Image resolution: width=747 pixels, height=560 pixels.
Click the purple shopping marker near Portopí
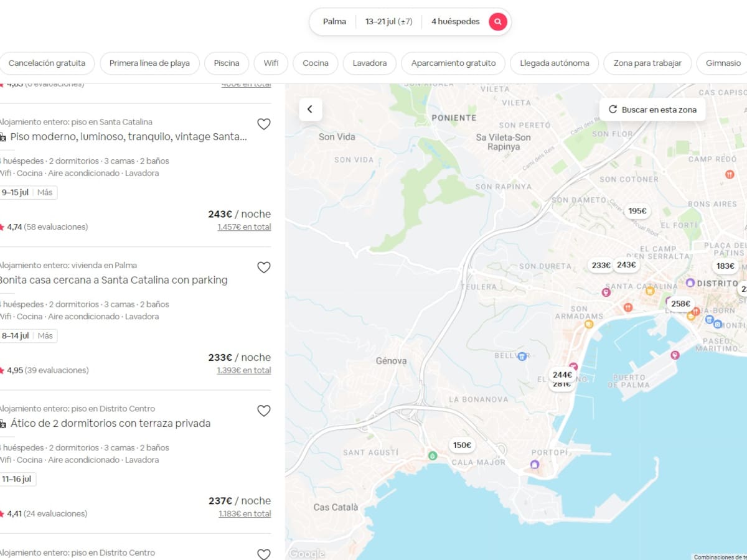534,464
